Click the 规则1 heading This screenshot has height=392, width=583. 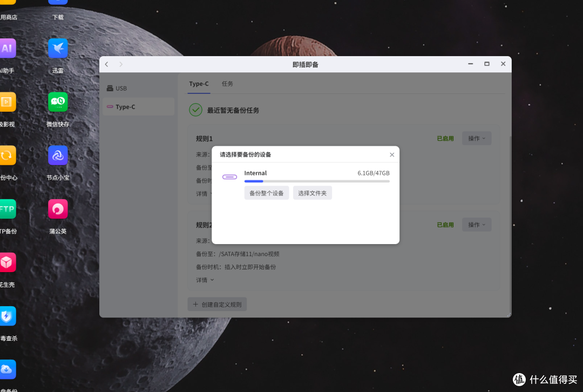point(204,139)
